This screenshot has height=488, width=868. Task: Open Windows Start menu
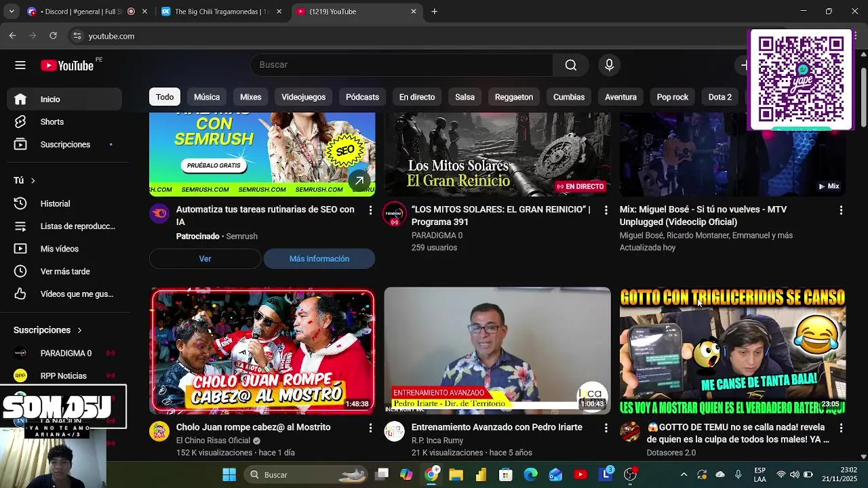[x=229, y=474]
